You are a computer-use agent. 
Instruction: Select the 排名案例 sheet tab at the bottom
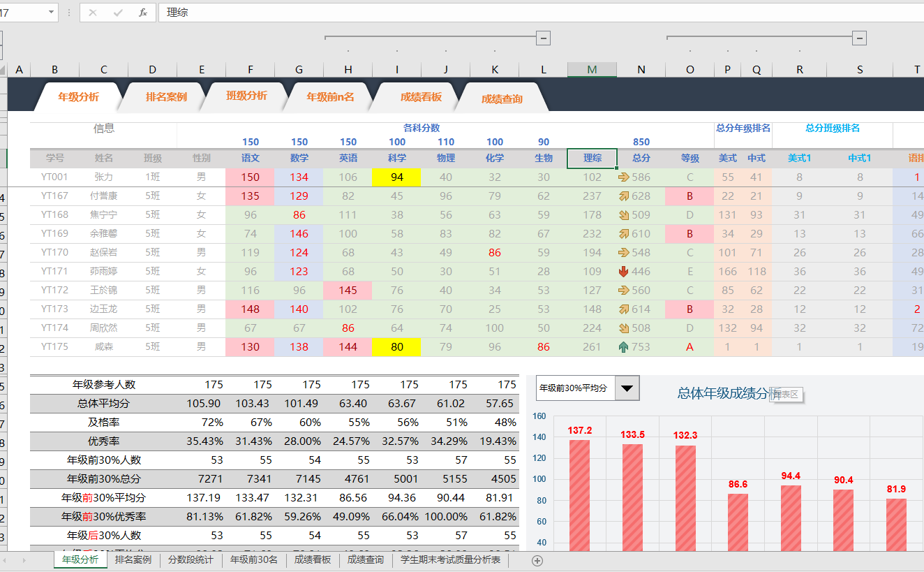(x=133, y=560)
